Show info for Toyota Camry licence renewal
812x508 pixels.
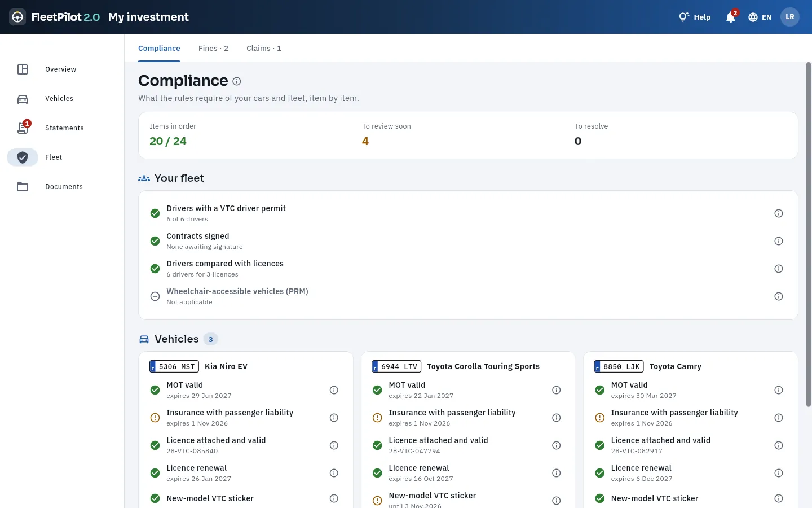(779, 473)
